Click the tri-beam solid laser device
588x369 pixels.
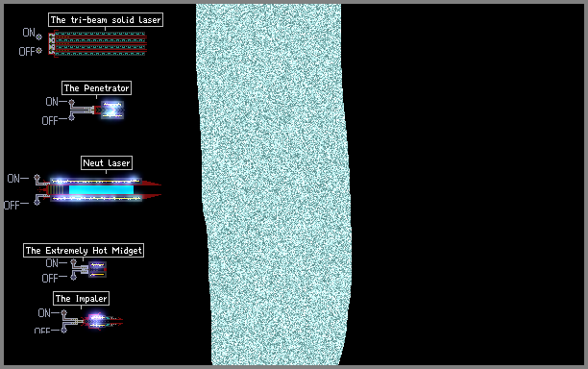pyautogui.click(x=97, y=44)
